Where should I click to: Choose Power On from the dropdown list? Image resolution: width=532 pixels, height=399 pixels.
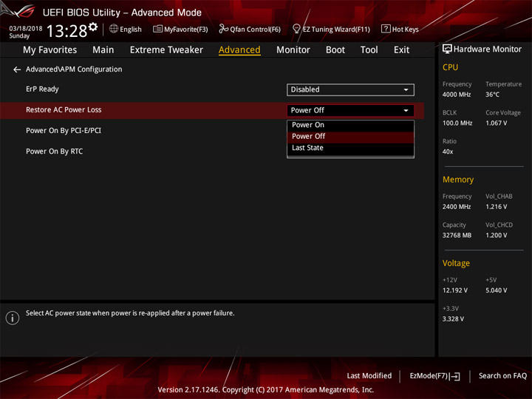coord(350,125)
